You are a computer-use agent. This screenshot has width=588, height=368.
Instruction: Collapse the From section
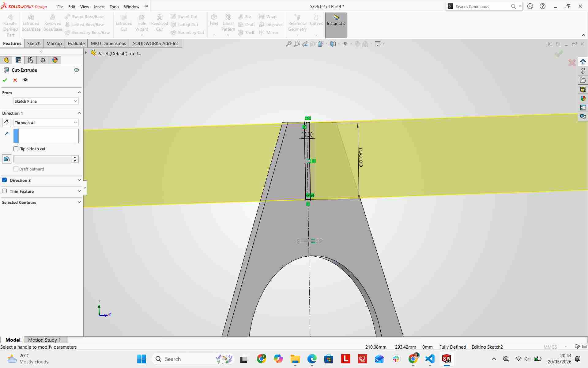click(x=79, y=92)
